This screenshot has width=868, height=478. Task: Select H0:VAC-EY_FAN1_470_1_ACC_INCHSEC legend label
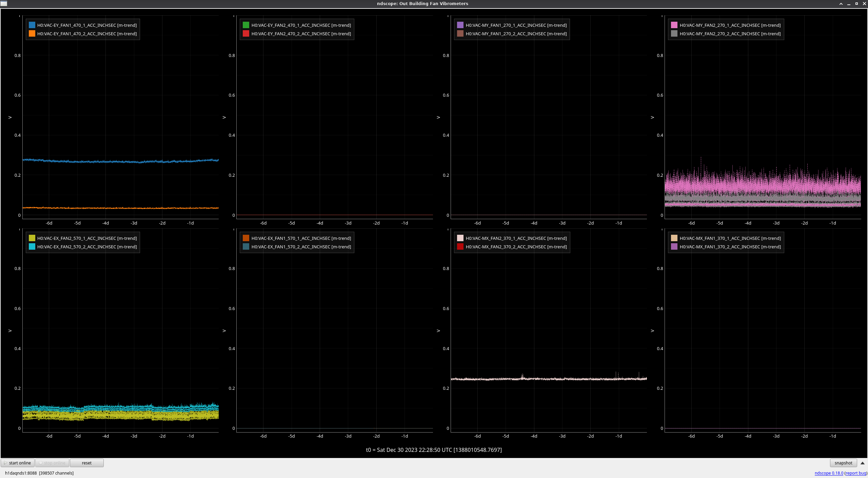87,25
